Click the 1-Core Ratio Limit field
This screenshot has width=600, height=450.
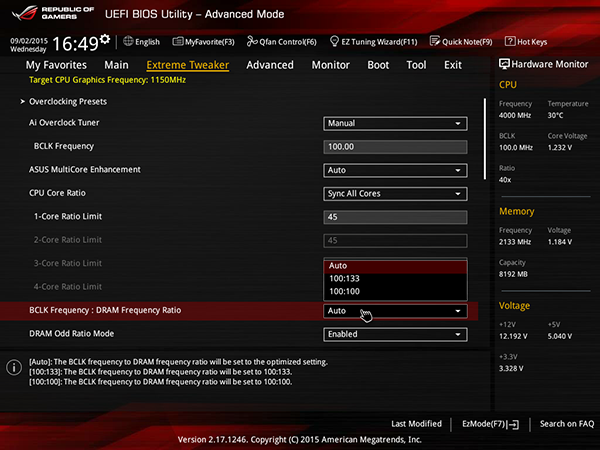coord(395,217)
